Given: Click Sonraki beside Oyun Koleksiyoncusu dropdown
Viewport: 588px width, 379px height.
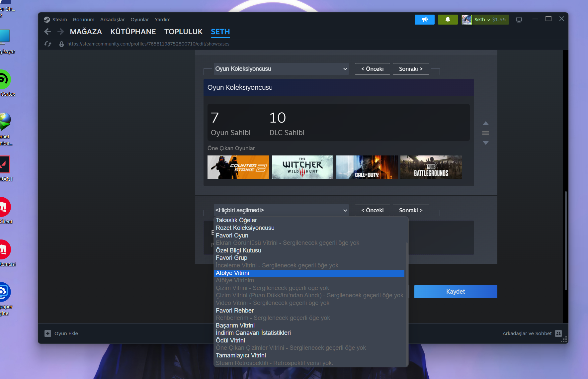Looking at the screenshot, I should click(x=411, y=69).
